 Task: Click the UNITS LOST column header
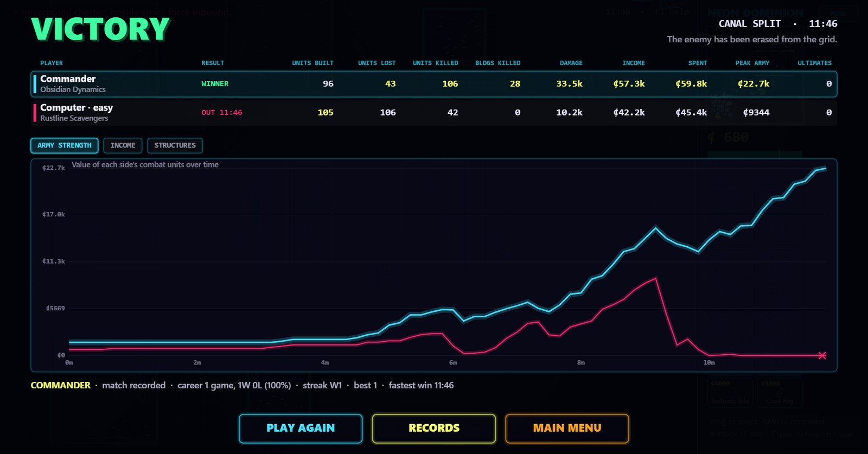377,63
